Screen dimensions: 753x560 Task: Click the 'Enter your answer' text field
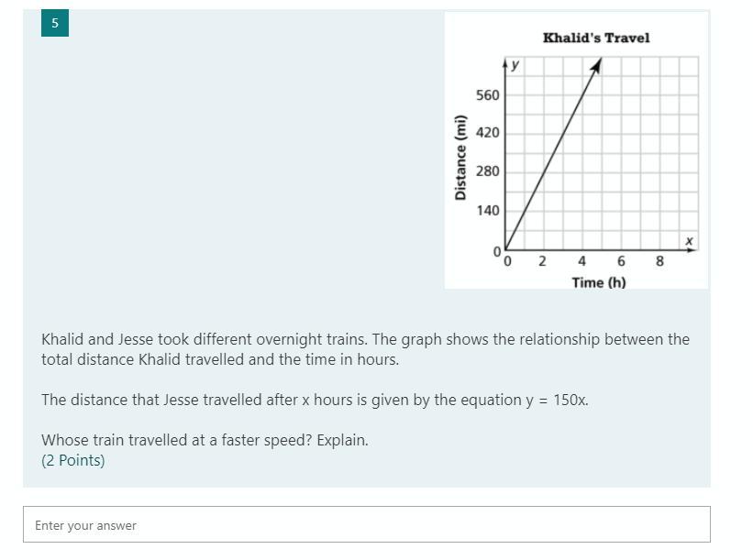tap(367, 524)
